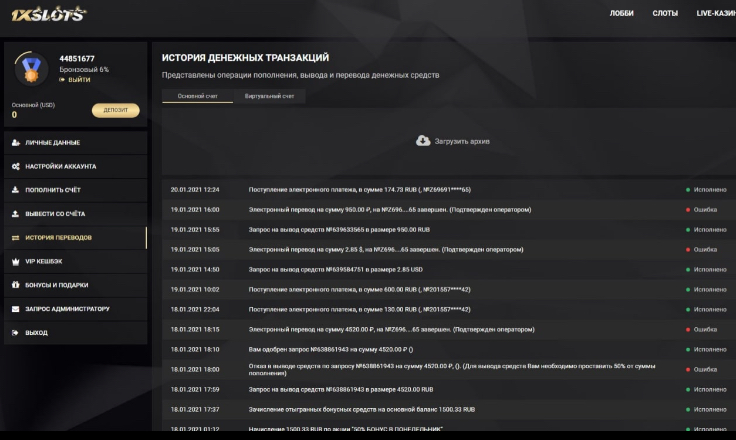Click the ИСТОРИЯ ДЕНЕЖНЫХ ТРАНЗАКЦИЙ heading
Screen dimensions: 736x440
[245, 58]
